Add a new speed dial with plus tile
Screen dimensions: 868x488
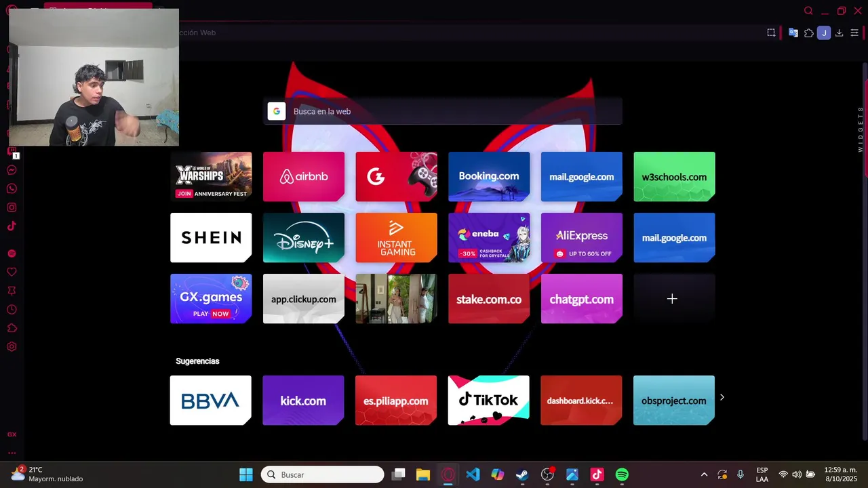pos(674,298)
